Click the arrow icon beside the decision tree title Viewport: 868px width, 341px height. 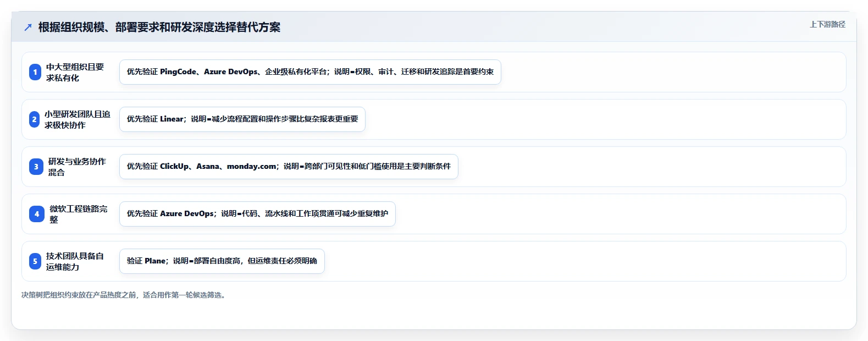coord(28,27)
